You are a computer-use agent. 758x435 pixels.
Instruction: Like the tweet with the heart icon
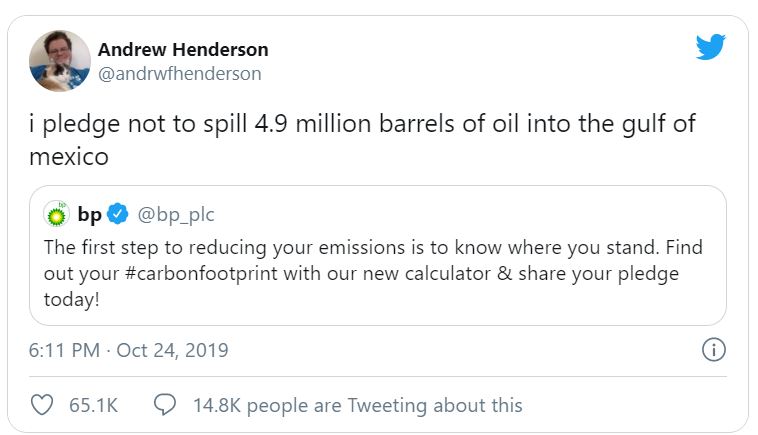(x=42, y=405)
